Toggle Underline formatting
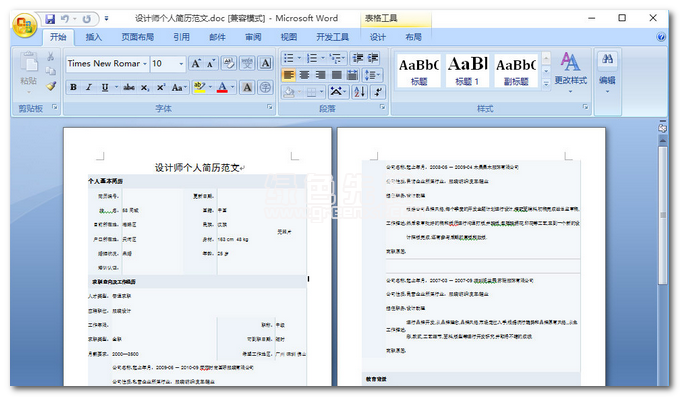 click(x=105, y=87)
